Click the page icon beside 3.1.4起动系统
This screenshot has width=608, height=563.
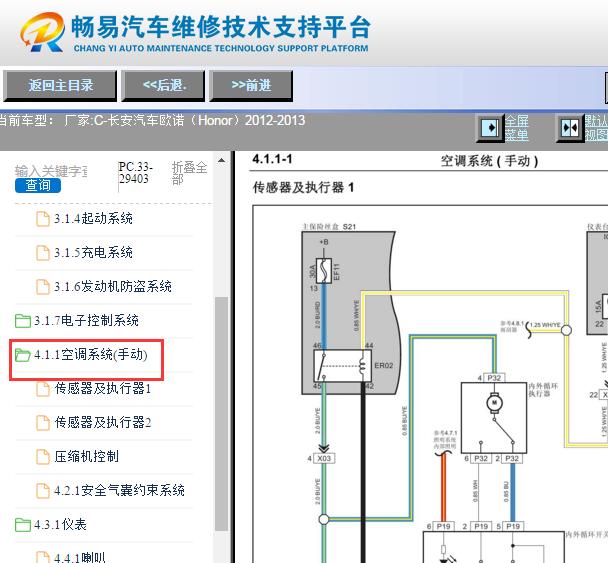(43, 219)
